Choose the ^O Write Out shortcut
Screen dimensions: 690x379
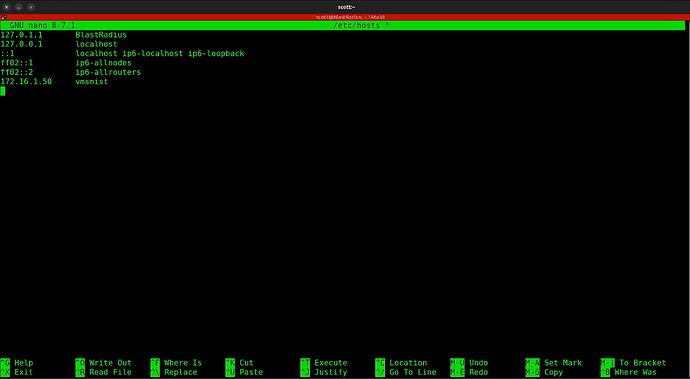(103, 363)
